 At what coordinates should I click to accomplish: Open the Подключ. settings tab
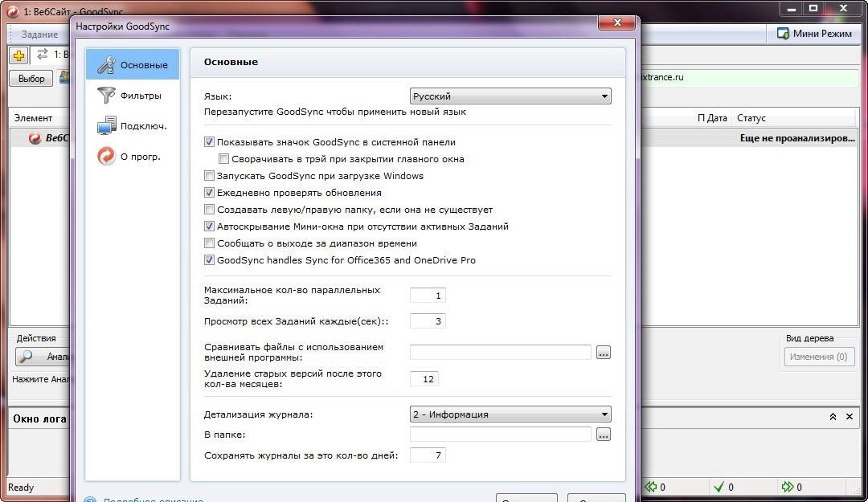click(x=133, y=125)
